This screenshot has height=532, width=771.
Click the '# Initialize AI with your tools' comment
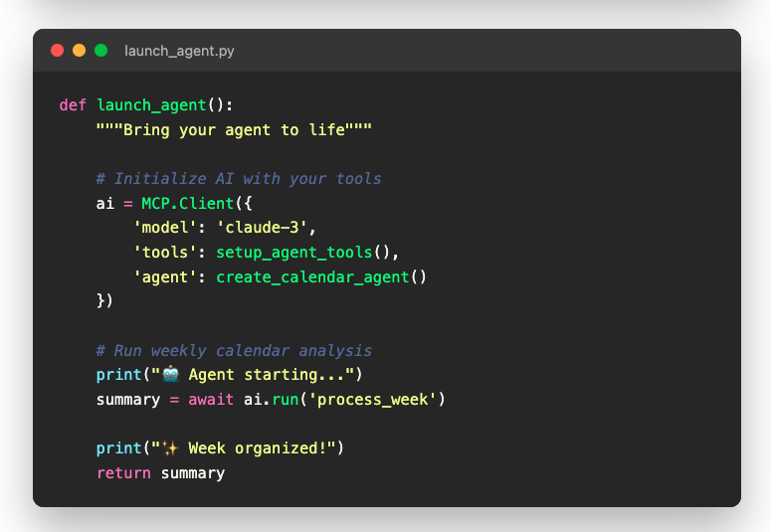(239, 178)
